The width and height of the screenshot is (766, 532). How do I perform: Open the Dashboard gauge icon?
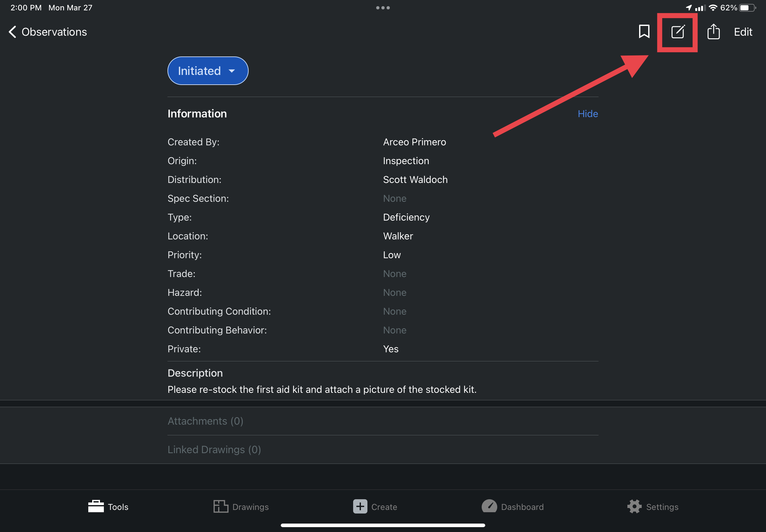point(489,507)
